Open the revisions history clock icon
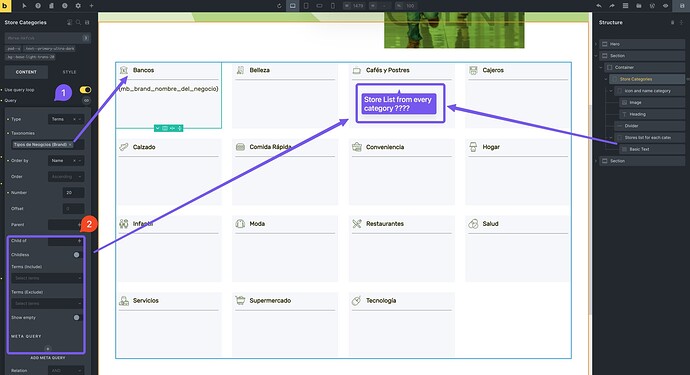This screenshot has height=375, width=690. point(65,6)
